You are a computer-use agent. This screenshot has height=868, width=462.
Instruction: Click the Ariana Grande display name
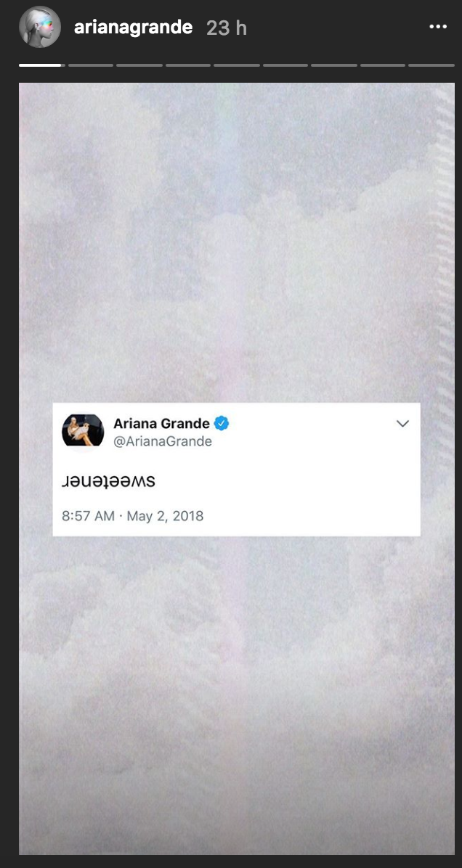pyautogui.click(x=162, y=424)
